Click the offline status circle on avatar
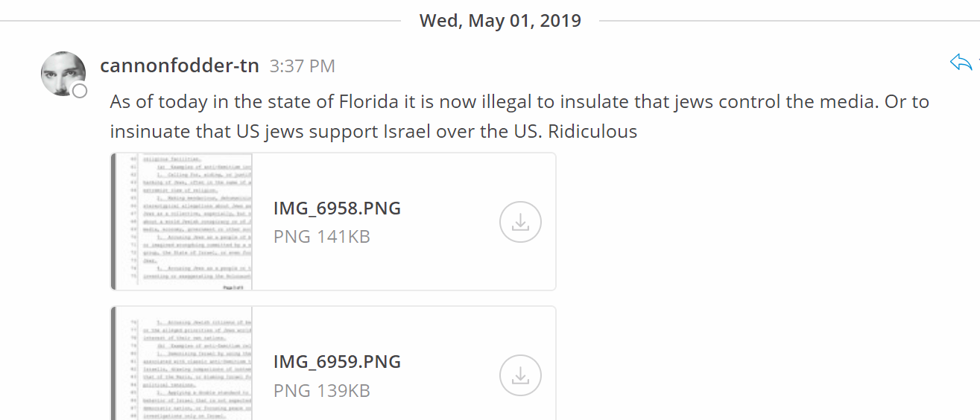The image size is (980, 420). (x=80, y=91)
